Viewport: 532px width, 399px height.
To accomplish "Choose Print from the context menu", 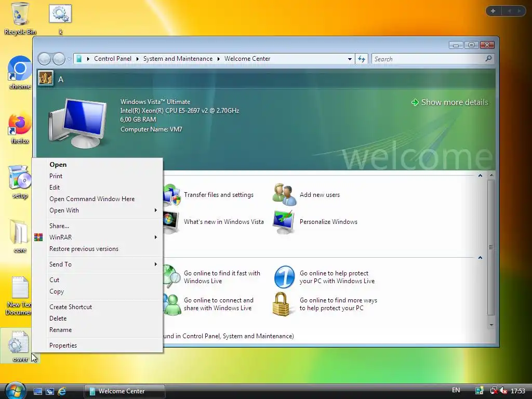I will click(103, 176).
